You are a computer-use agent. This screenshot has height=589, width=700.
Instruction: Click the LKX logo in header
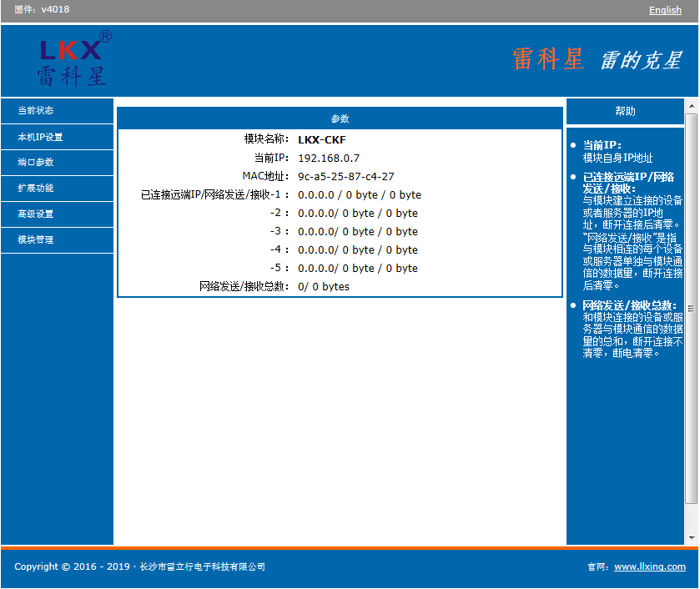point(73,58)
